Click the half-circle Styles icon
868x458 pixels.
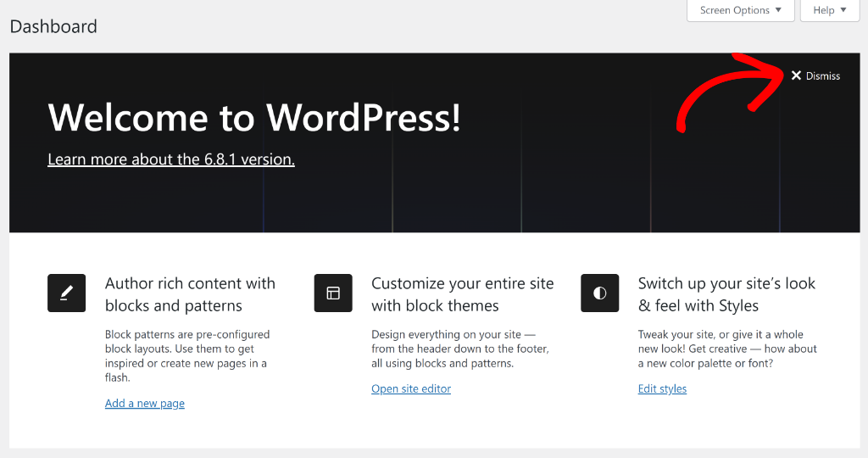[x=599, y=293]
